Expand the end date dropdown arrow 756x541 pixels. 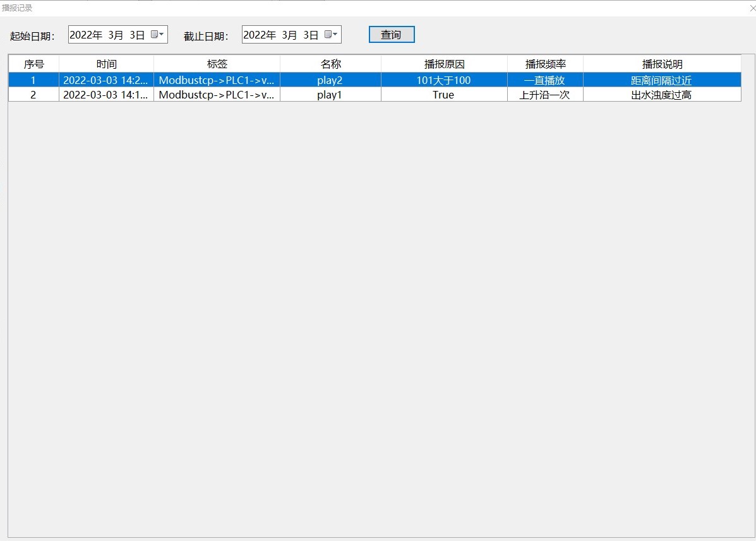coord(337,34)
